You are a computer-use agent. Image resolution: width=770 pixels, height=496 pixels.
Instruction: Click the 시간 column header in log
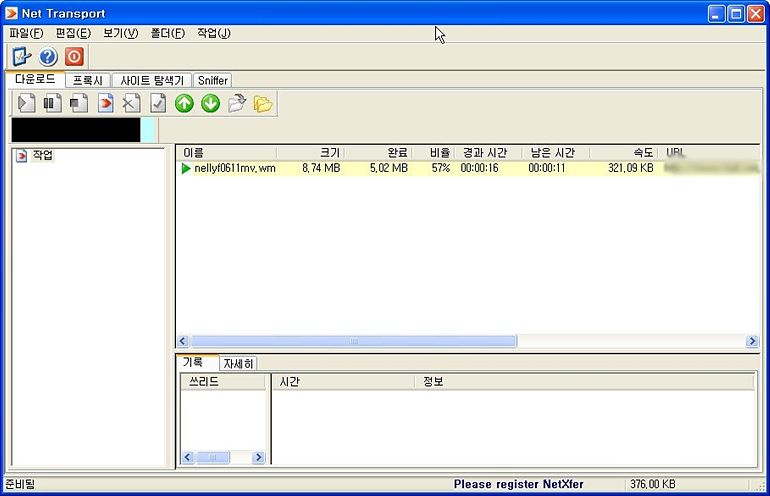[x=343, y=382]
